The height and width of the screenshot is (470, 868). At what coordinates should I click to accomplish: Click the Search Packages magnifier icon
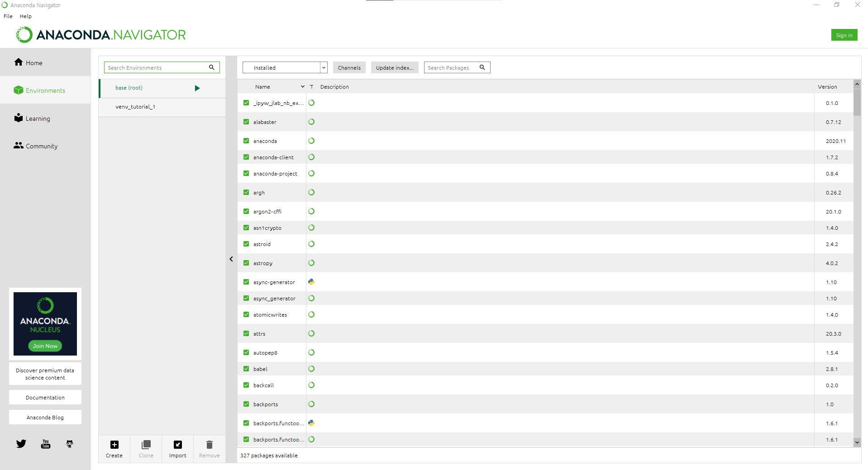[482, 67]
